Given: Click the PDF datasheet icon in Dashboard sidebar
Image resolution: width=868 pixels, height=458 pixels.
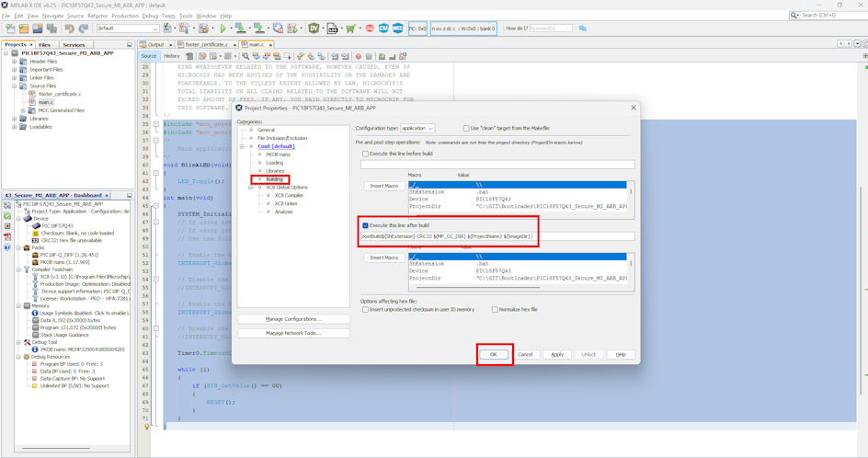Looking at the screenshot, I should point(7,236).
